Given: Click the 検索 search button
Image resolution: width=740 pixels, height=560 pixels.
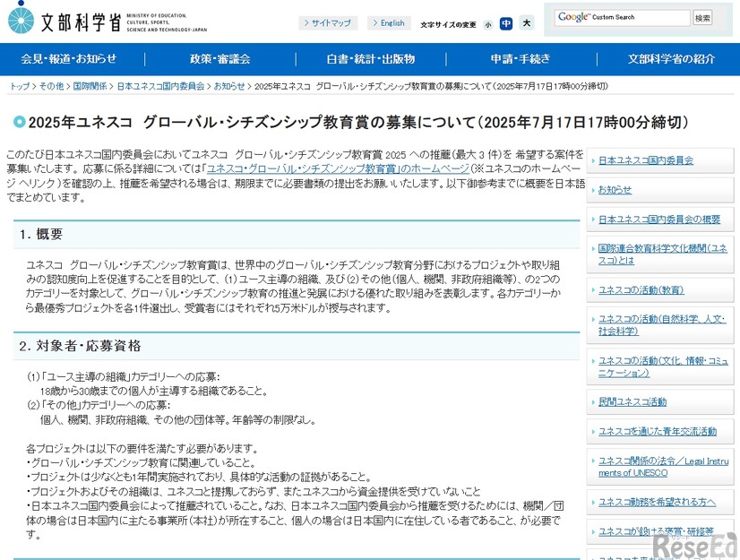Looking at the screenshot, I should (702, 18).
